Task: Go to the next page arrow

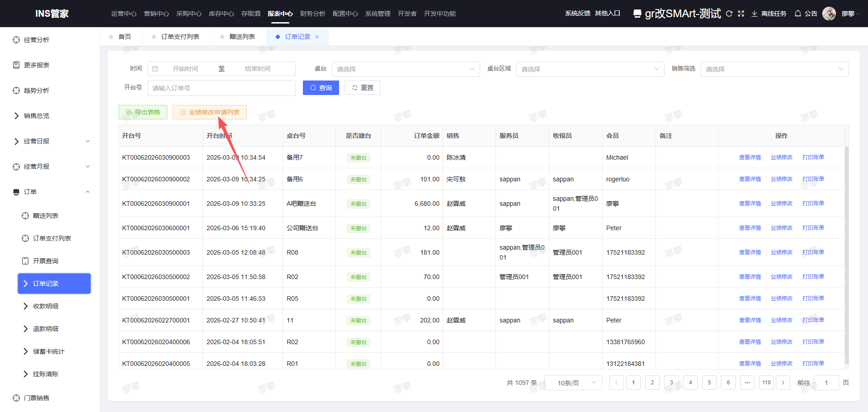Action: (783, 383)
